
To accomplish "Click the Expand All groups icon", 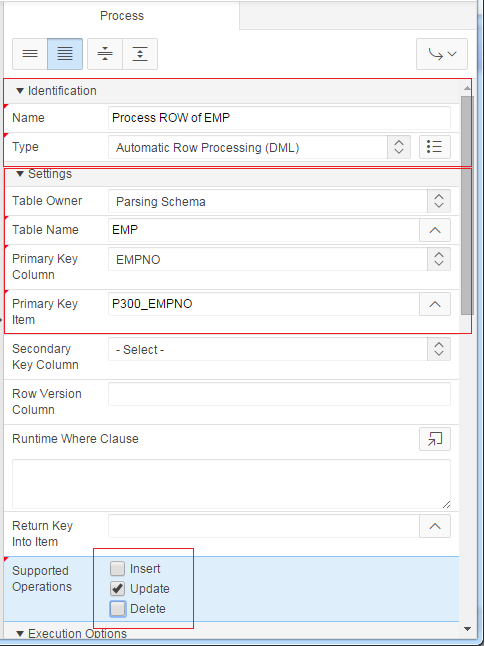I will (140, 54).
